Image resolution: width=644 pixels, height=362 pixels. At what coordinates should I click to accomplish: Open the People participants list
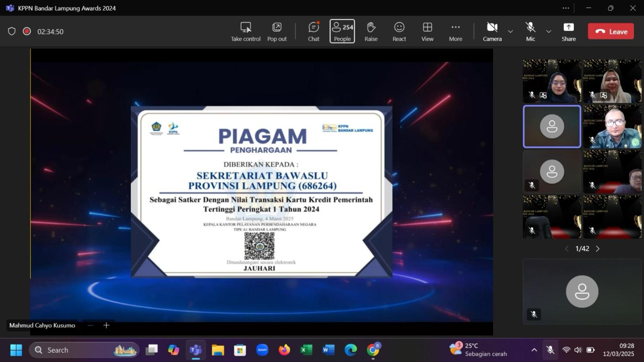pos(342,31)
